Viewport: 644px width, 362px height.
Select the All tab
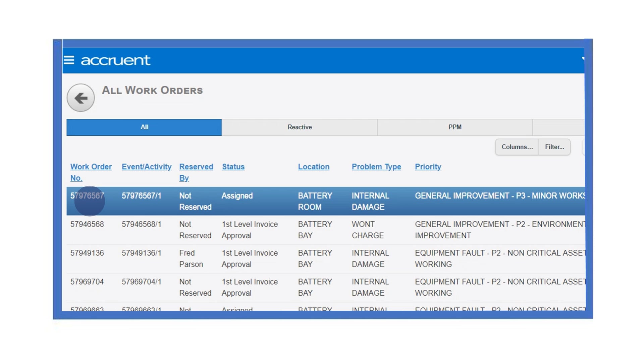tap(144, 127)
